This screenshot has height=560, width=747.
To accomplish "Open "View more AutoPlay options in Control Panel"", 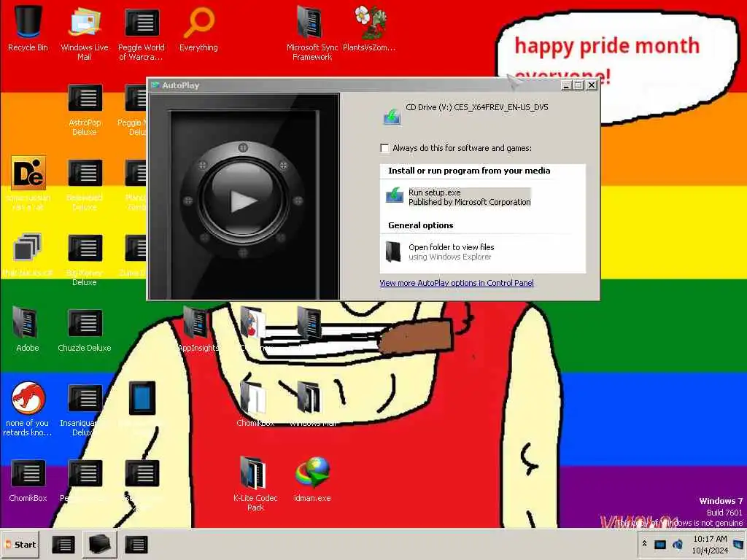I will point(457,283).
